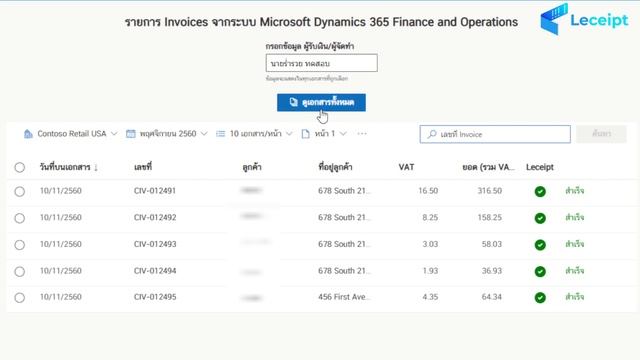Click invoice number CIV-012491
640x360 pixels.
pyautogui.click(x=155, y=191)
